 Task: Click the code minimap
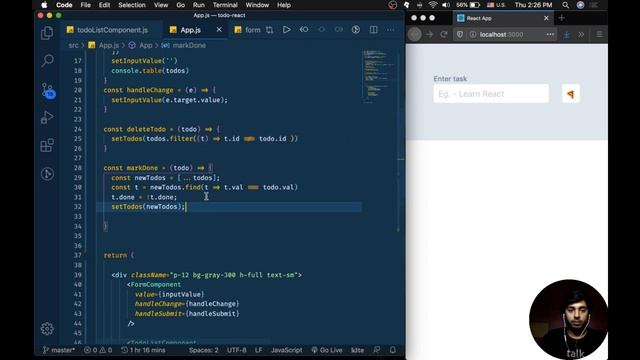coord(378,76)
